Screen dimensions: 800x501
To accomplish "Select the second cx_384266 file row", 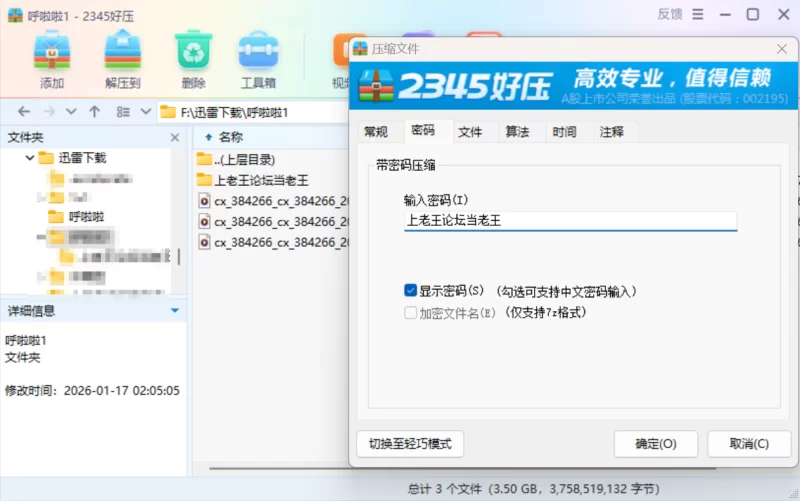I will (x=272, y=221).
